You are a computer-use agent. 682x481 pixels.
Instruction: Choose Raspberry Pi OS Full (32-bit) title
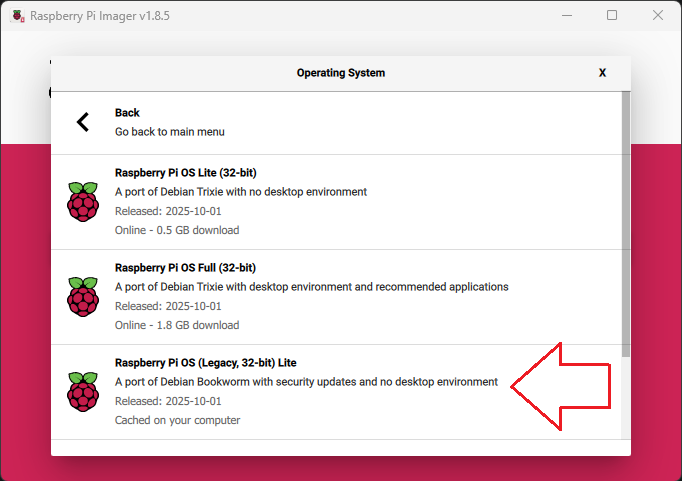185,267
